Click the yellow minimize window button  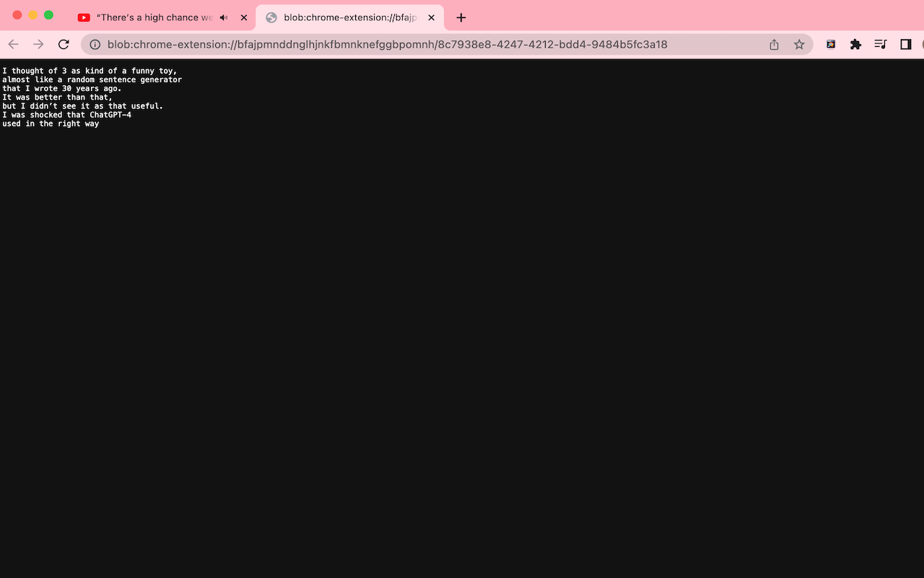click(x=33, y=15)
